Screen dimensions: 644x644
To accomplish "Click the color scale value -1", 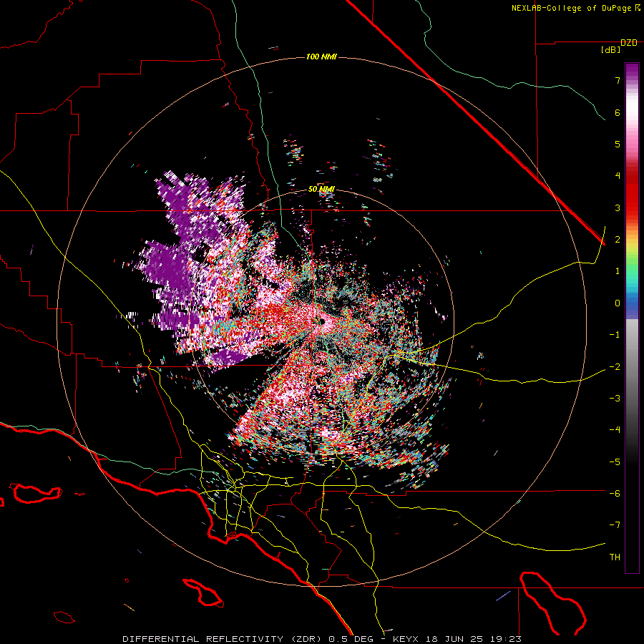I will [615, 335].
